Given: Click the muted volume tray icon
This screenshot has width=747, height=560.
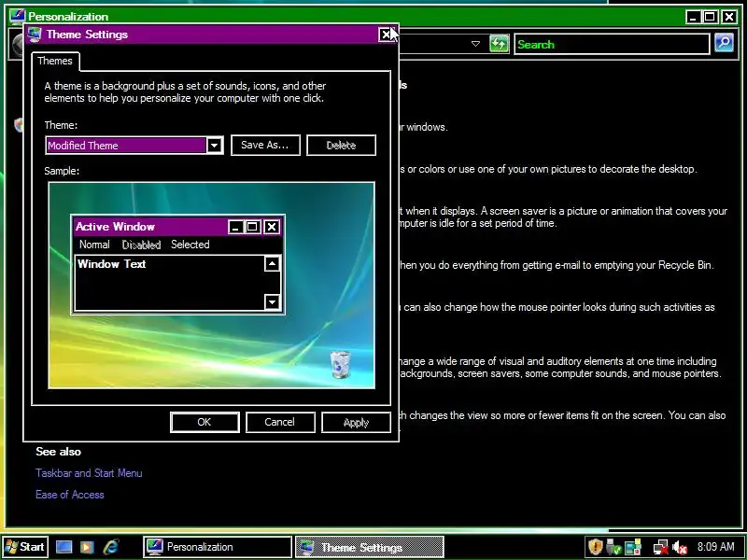Looking at the screenshot, I should point(680,547).
